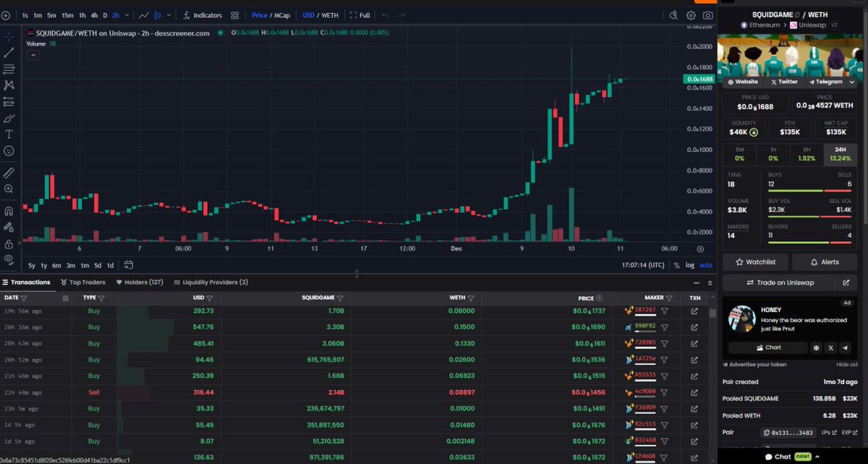Toggle magnet mode on chart
This screenshot has width=868, height=464.
tap(9, 211)
